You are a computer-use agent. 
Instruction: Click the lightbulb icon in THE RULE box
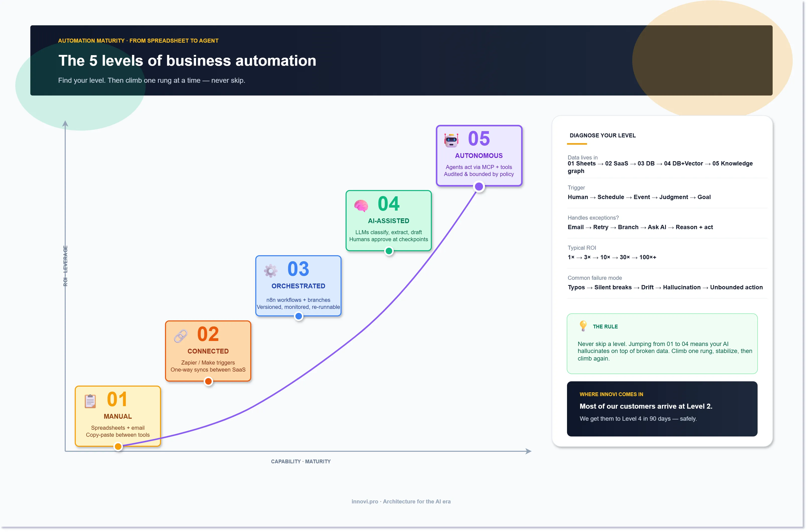[583, 326]
